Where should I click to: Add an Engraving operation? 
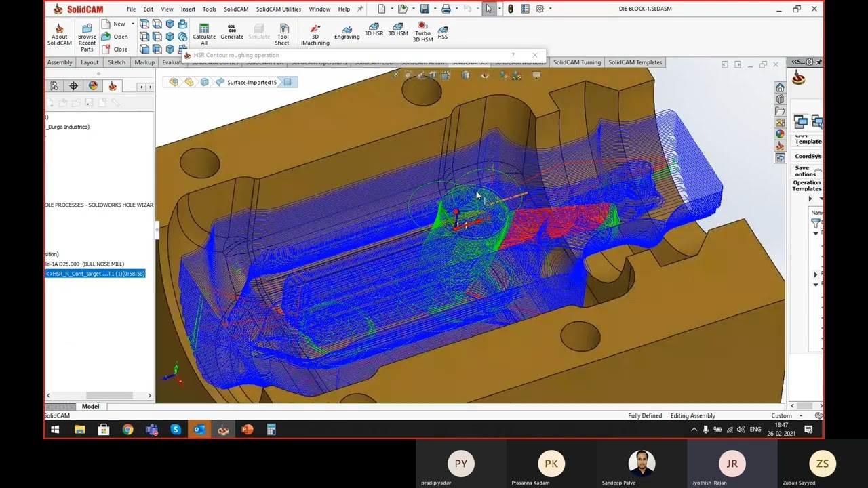[347, 33]
